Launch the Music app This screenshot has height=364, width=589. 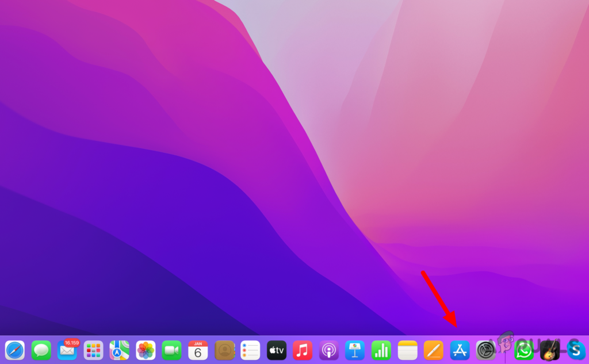pyautogui.click(x=303, y=350)
